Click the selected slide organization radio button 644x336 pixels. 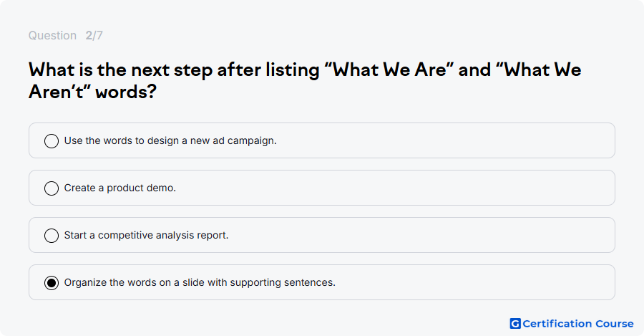click(52, 282)
